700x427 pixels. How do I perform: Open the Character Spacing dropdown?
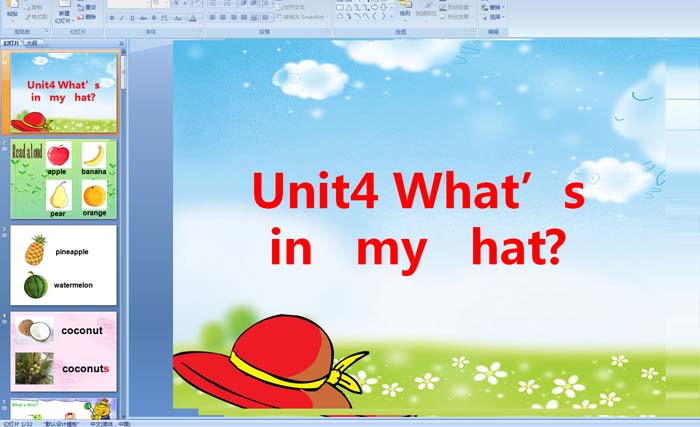pos(164,18)
